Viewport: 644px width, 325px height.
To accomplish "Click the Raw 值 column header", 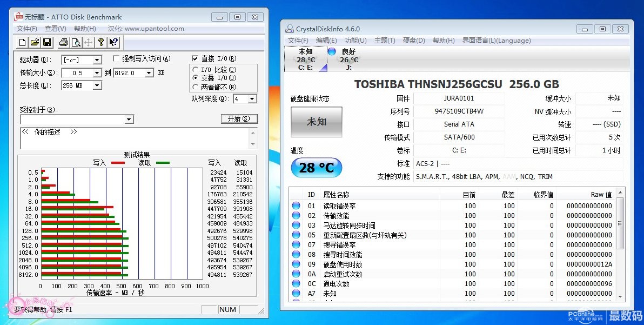I will (601, 194).
